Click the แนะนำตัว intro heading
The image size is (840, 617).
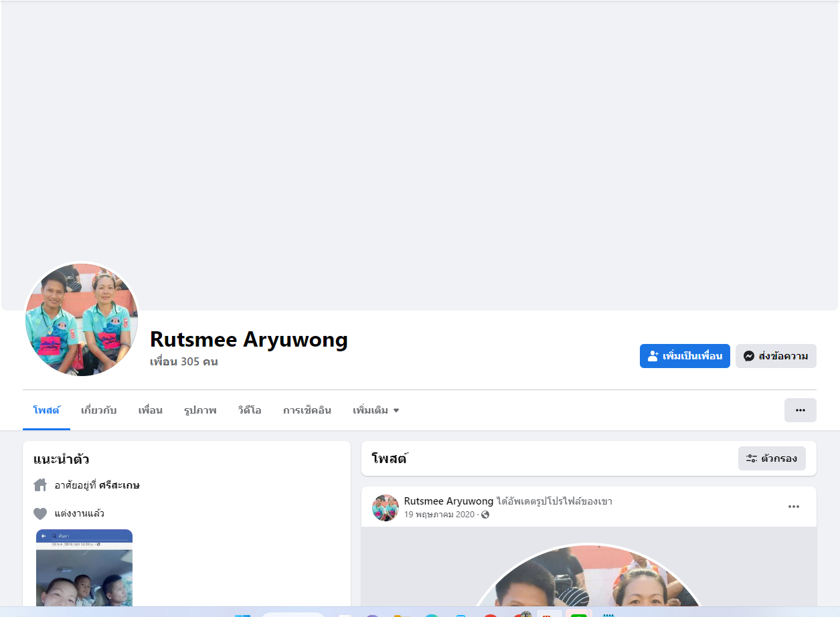[x=61, y=460]
